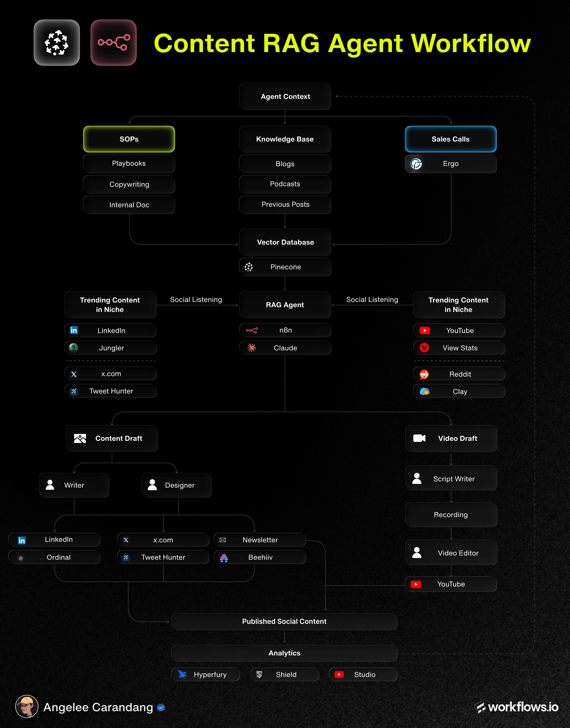Click Angelee Carandang's profile photo
The image size is (570, 728).
coord(27,706)
